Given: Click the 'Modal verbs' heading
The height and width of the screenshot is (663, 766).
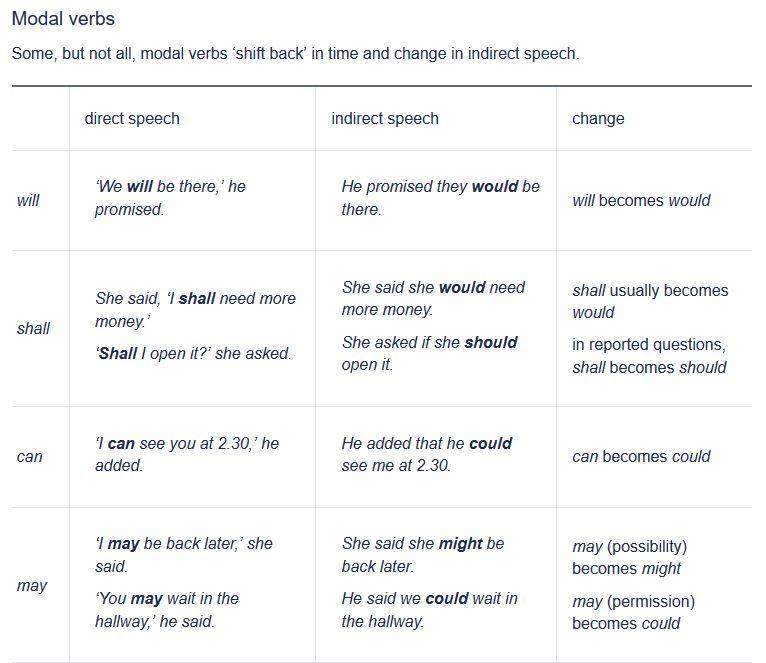Looking at the screenshot, I should pyautogui.click(x=63, y=19).
